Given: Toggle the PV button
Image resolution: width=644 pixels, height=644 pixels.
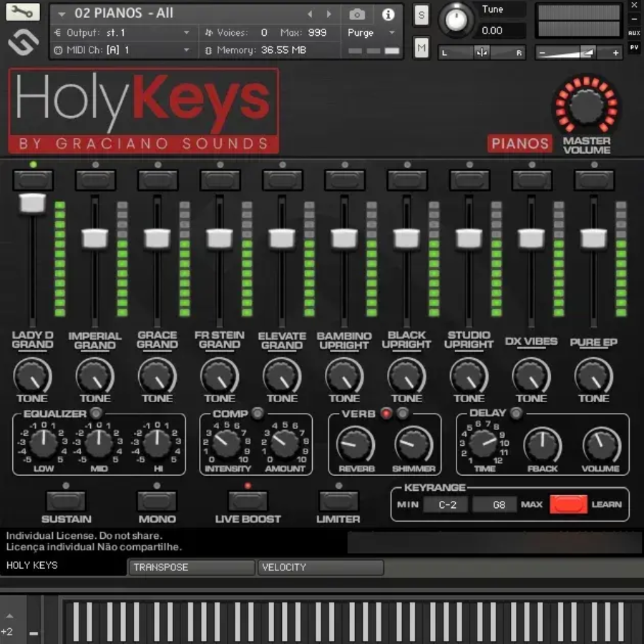Looking at the screenshot, I should point(634,48).
